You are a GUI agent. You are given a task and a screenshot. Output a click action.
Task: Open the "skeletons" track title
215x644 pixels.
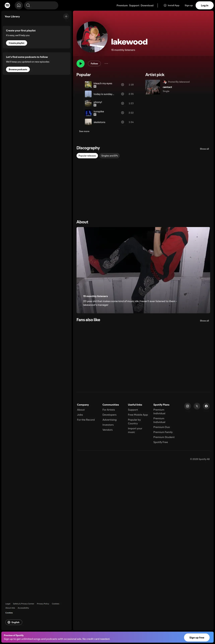[x=99, y=122]
